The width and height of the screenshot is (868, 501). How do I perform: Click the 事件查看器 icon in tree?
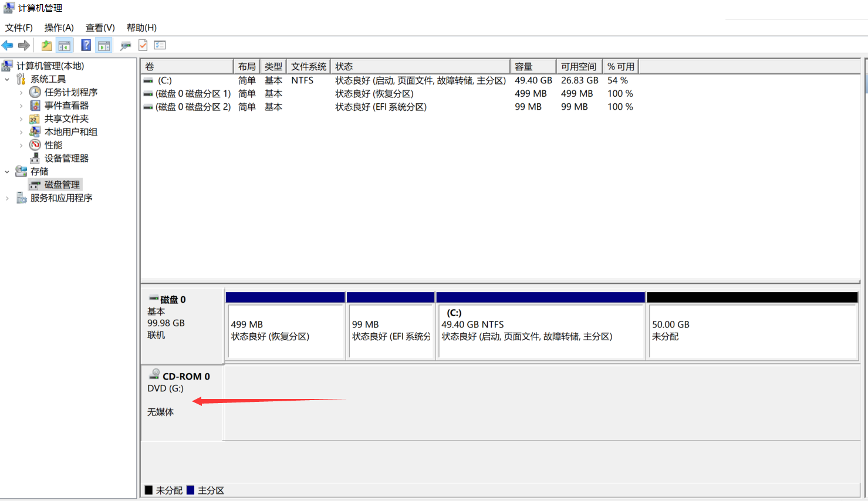click(x=35, y=106)
